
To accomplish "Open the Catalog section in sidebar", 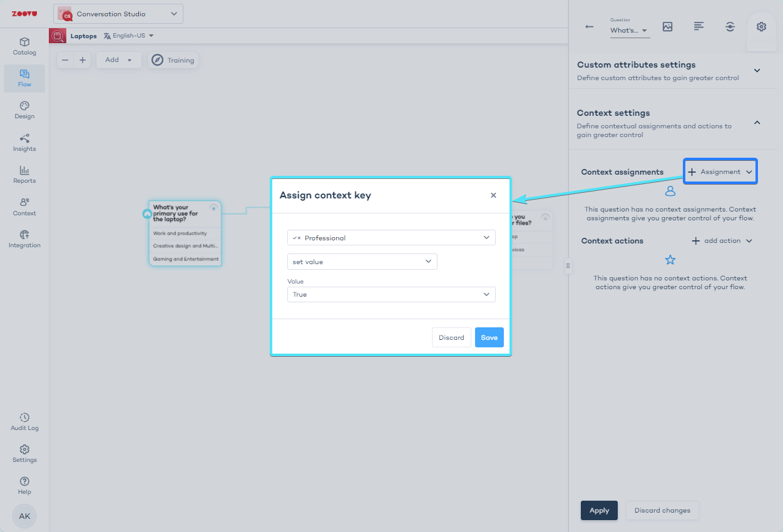I will pyautogui.click(x=24, y=46).
